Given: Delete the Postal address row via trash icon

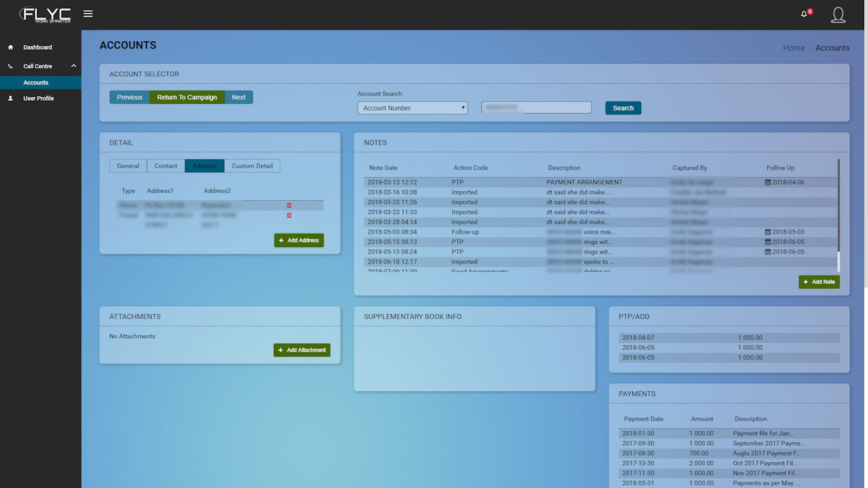Looking at the screenshot, I should tap(289, 216).
